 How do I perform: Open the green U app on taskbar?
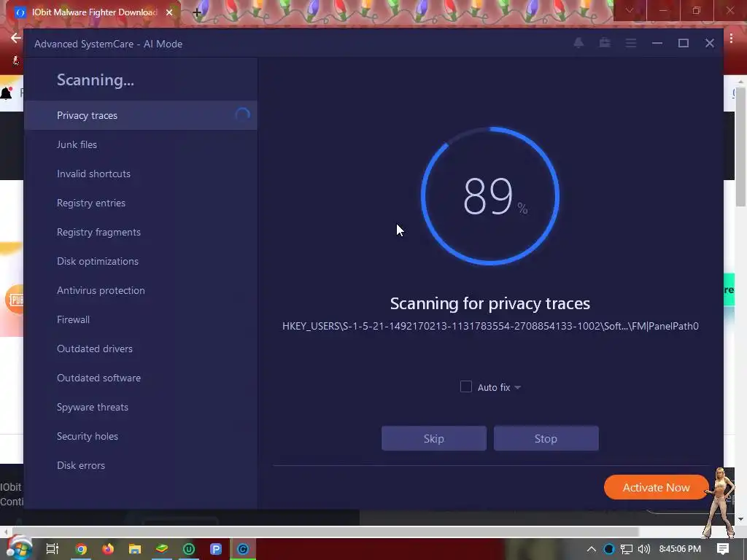point(189,549)
